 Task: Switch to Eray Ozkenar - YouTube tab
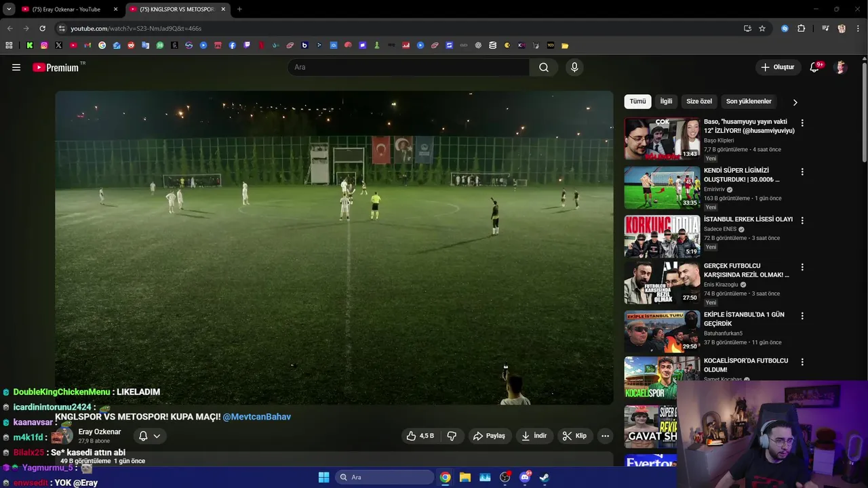pos(69,9)
